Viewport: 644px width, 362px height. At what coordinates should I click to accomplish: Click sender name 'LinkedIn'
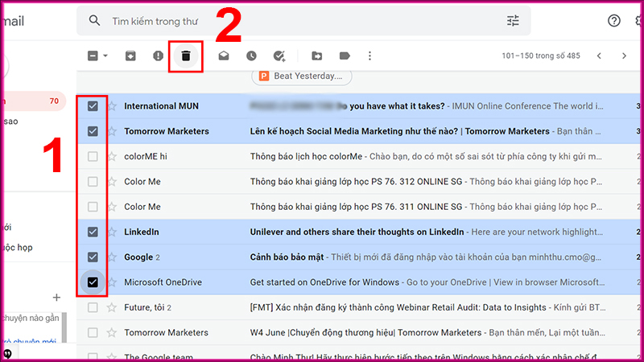pyautogui.click(x=142, y=232)
